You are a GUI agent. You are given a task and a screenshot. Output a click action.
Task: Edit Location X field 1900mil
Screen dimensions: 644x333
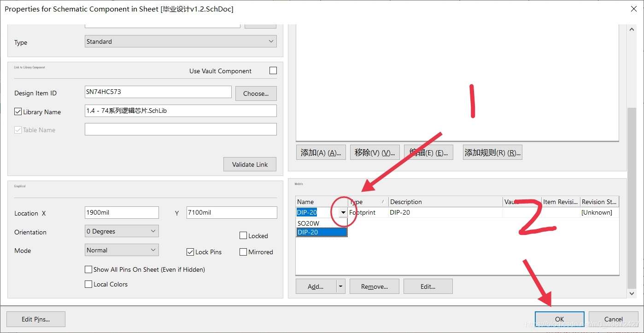(x=122, y=212)
